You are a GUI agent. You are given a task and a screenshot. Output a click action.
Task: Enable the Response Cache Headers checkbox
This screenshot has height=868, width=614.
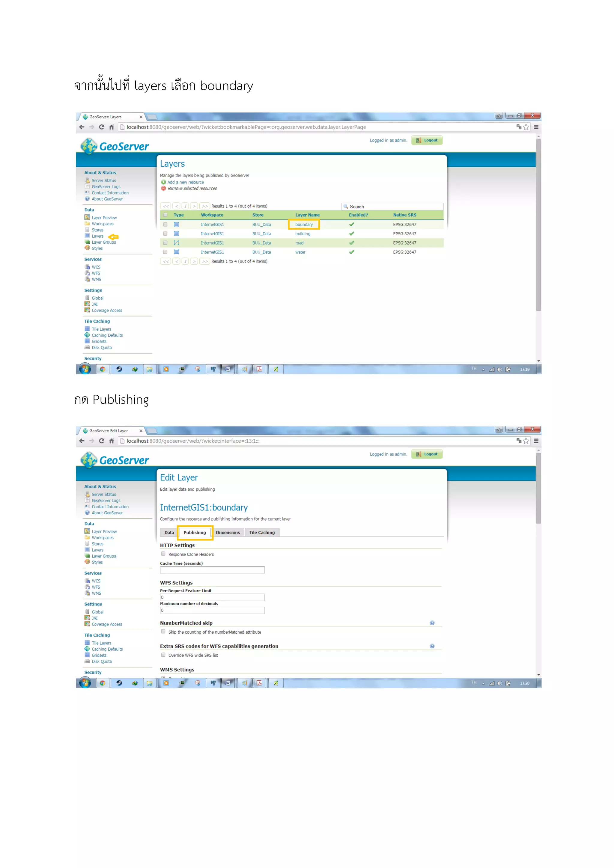pos(163,554)
